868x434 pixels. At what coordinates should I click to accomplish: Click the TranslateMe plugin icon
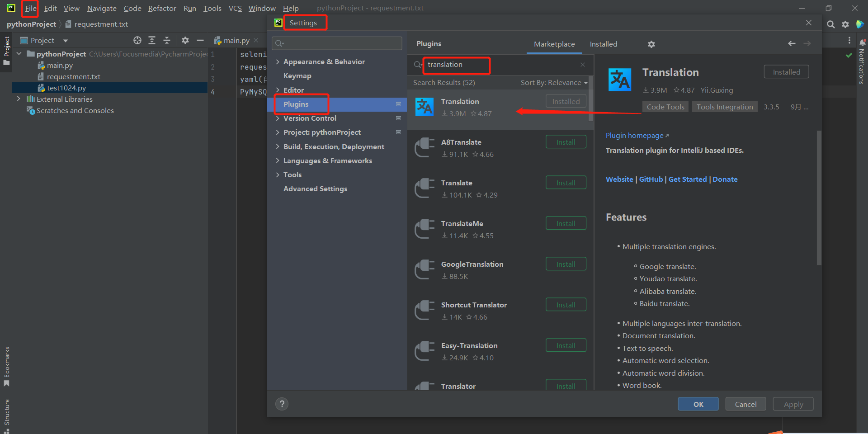click(425, 229)
